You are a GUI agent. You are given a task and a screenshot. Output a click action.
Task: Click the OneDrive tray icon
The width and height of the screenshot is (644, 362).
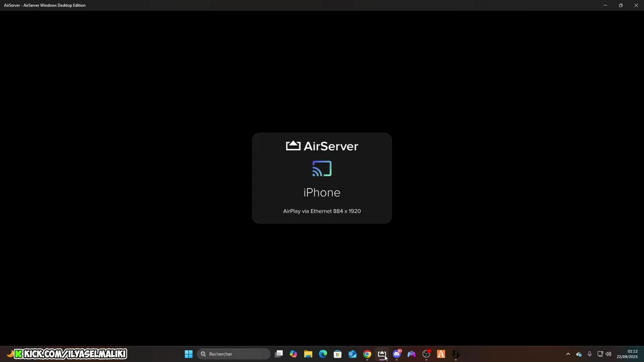[x=579, y=354]
